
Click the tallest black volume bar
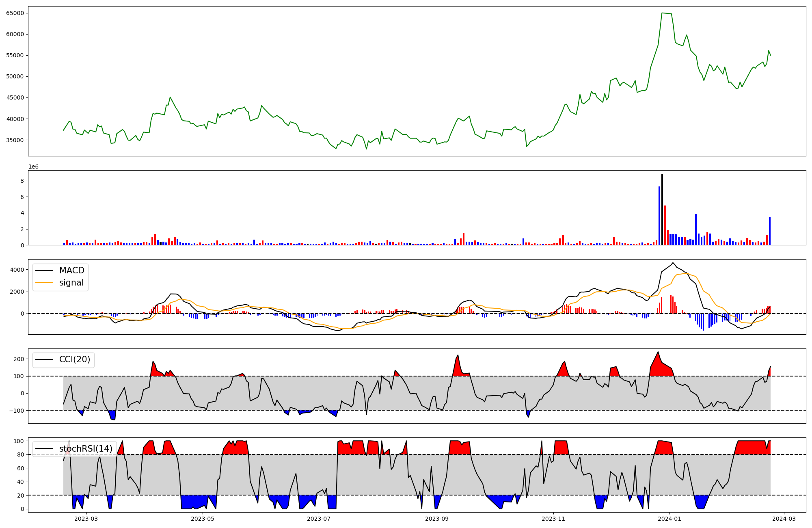[662, 209]
